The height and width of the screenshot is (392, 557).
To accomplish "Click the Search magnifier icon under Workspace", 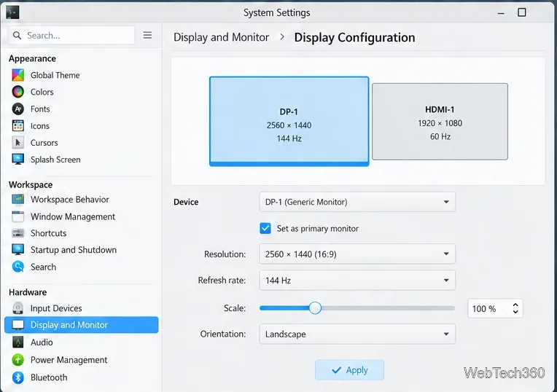I will click(x=17, y=267).
